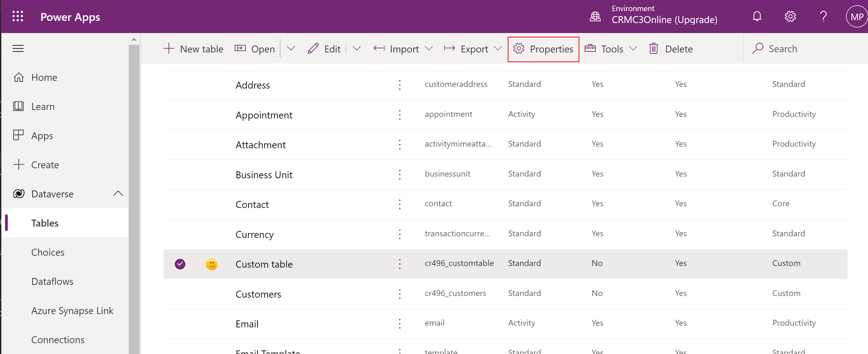Click the Properties settings icon
The image size is (868, 354).
(x=519, y=49)
